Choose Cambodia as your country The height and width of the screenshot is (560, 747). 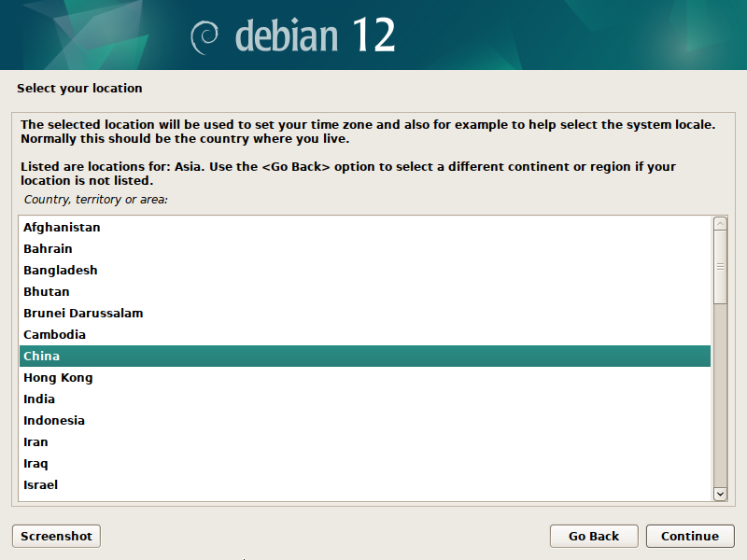[54, 334]
